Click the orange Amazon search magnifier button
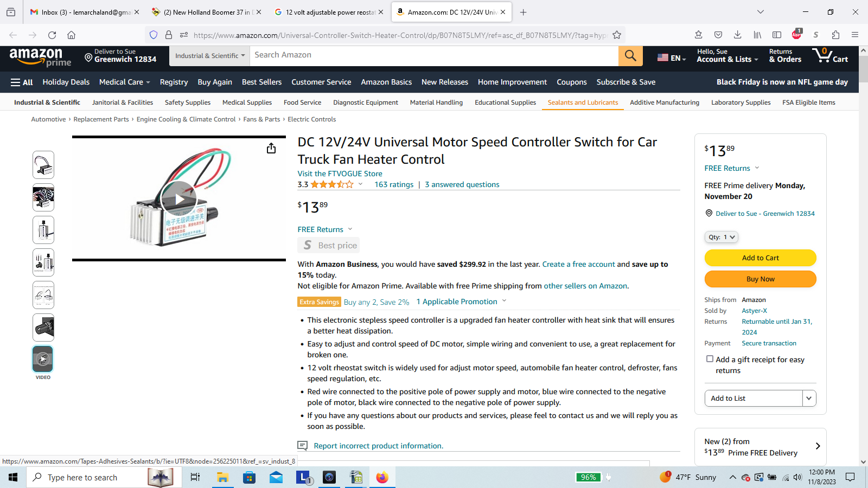Viewport: 868px width, 488px height. (x=630, y=55)
